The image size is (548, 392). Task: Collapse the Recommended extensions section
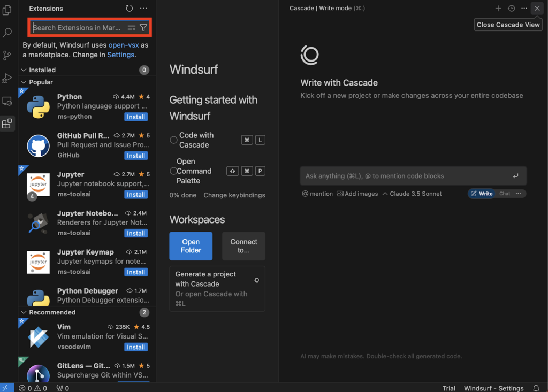click(x=24, y=312)
